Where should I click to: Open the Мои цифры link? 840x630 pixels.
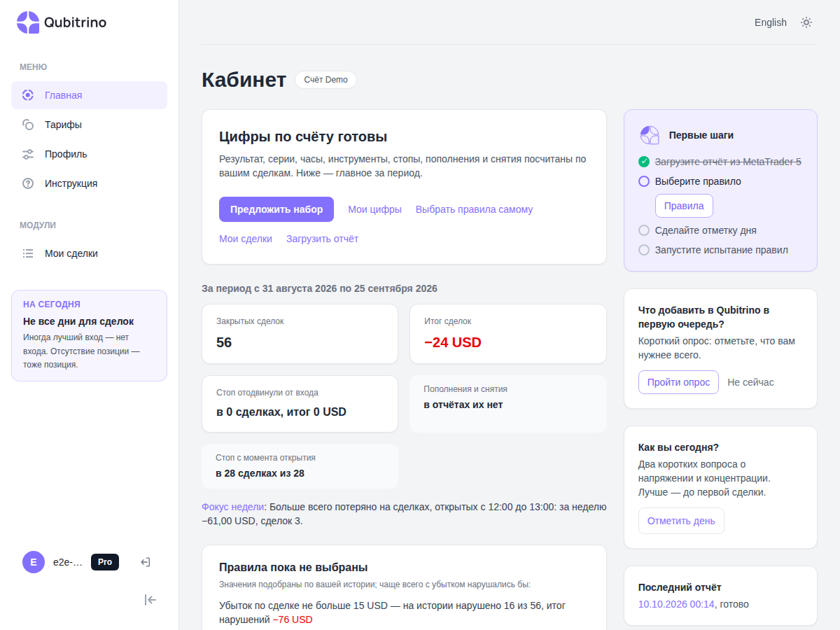coord(375,209)
